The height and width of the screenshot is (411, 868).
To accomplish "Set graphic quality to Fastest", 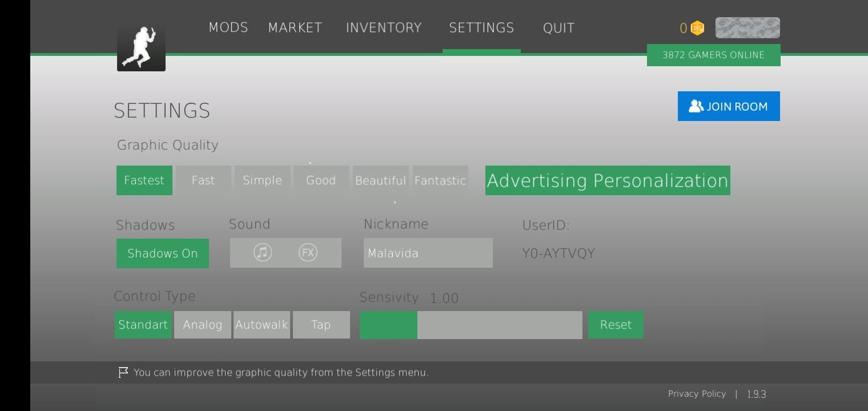I will point(144,180).
